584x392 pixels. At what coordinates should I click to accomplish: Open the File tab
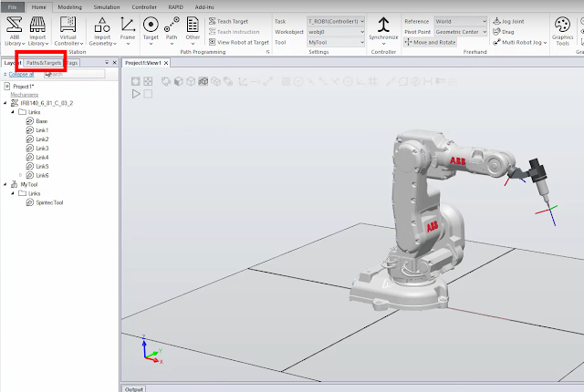pos(12,7)
